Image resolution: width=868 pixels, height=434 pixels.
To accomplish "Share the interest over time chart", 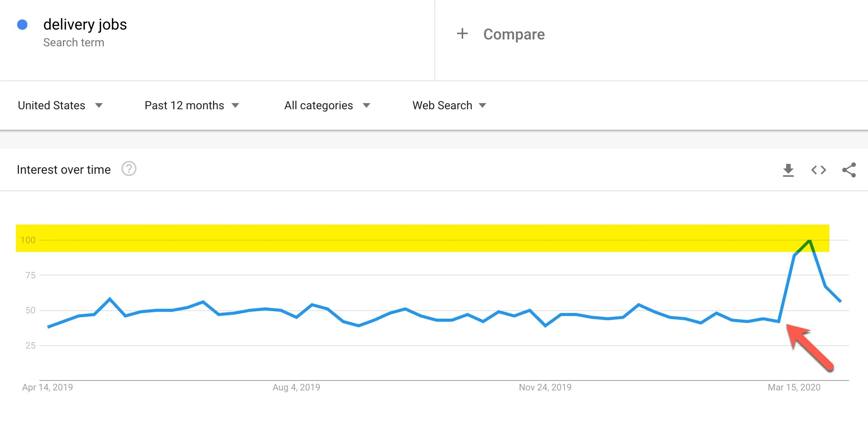I will (x=849, y=170).
